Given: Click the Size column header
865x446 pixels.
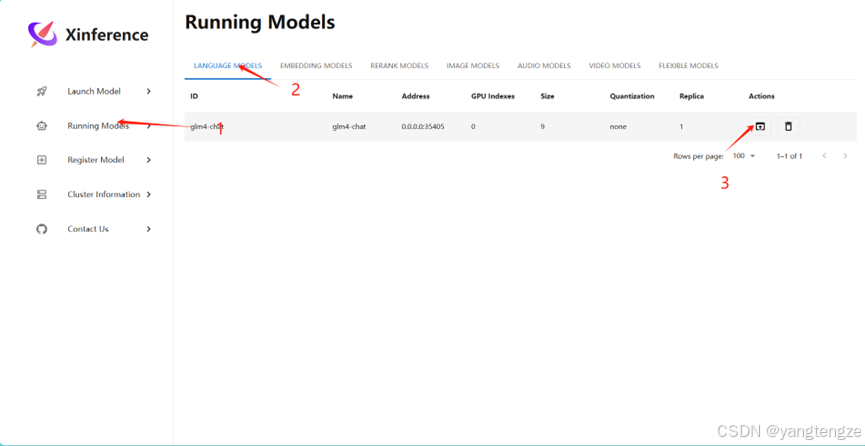Looking at the screenshot, I should pos(547,96).
